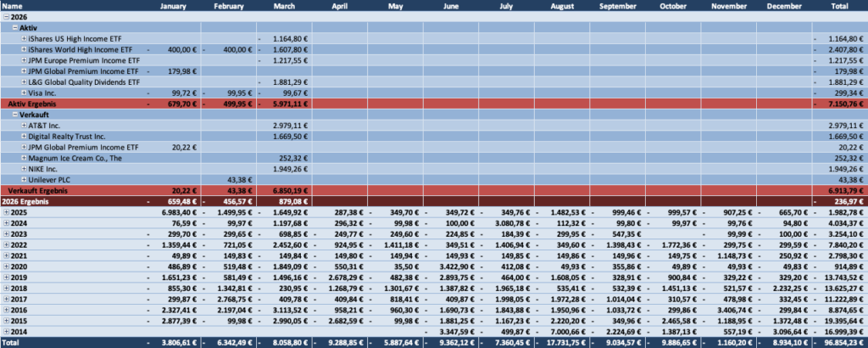Screen dimensions: 868x348
Task: Expand the 2025 year row
Action: click(x=5, y=211)
